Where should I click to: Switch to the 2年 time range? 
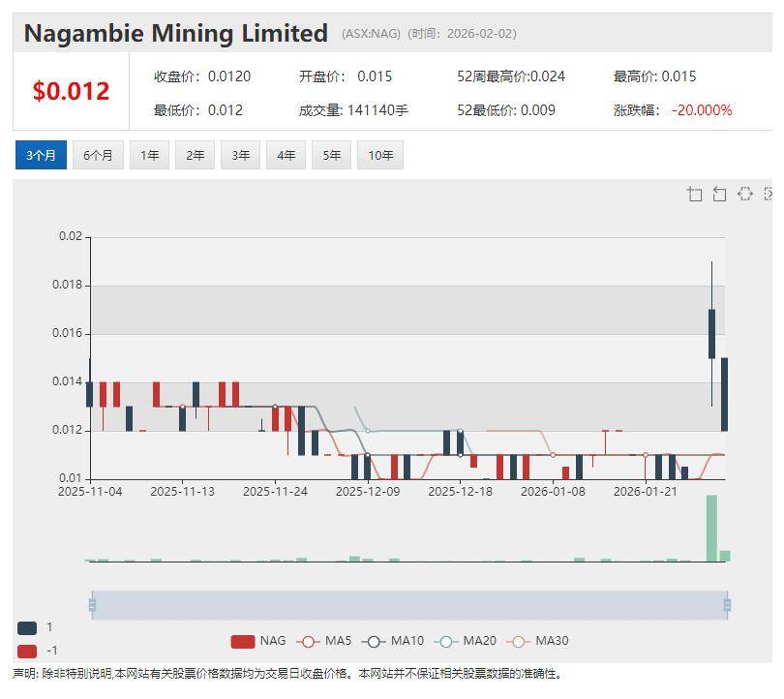195,155
